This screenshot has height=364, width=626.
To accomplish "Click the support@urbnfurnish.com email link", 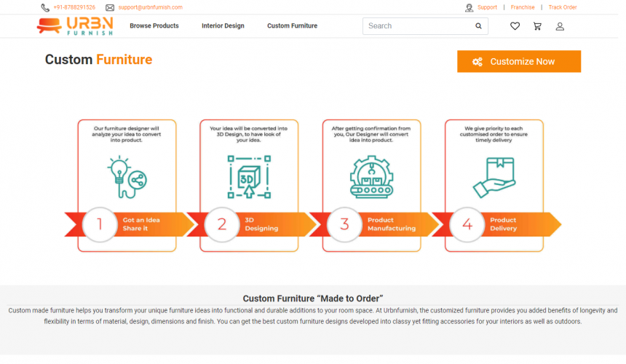I will pyautogui.click(x=150, y=7).
